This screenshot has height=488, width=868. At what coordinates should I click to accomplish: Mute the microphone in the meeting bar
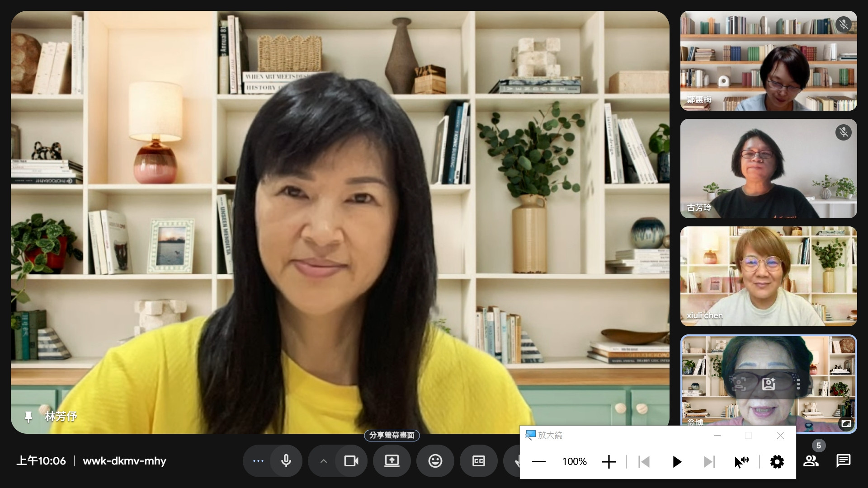tap(286, 461)
